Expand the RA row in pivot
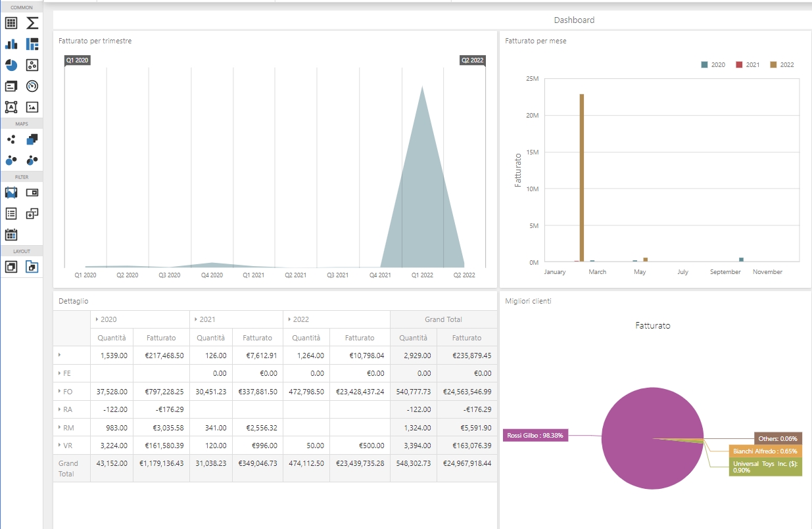Image resolution: width=812 pixels, height=529 pixels. coord(60,409)
